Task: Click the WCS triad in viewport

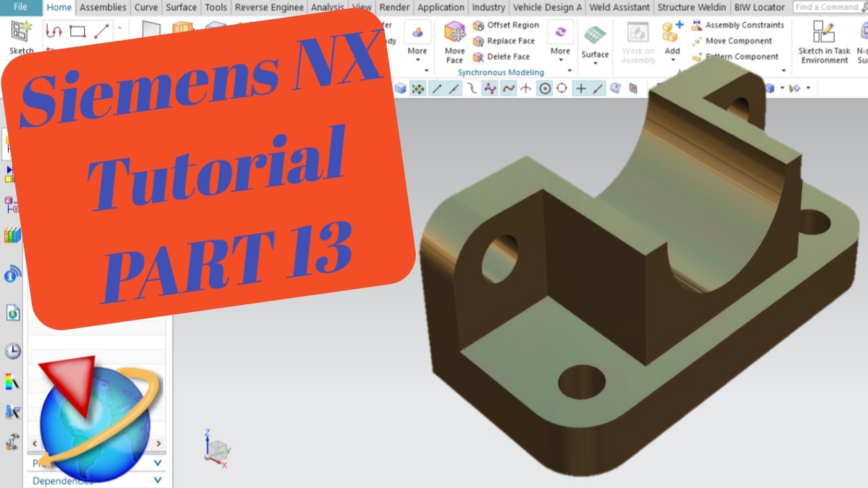Action: [217, 448]
